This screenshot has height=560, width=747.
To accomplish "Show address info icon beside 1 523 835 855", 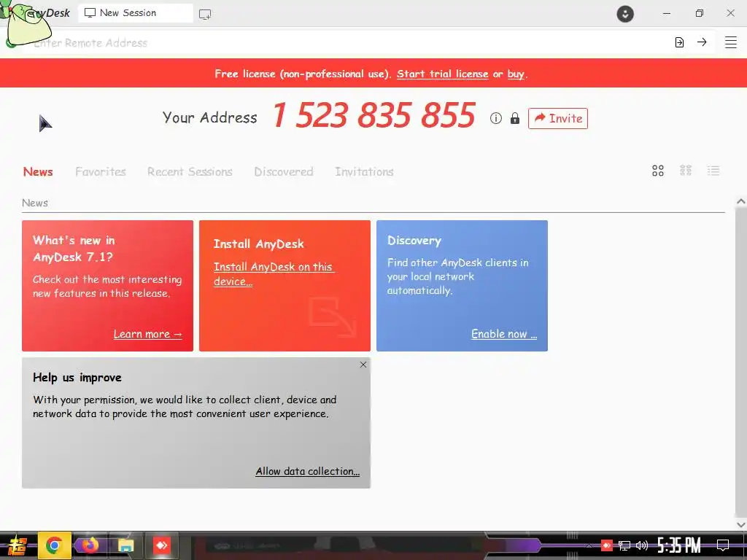I will click(x=496, y=118).
